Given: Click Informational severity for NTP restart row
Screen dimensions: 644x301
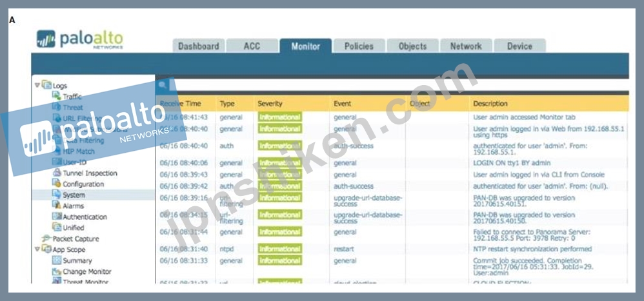Looking at the screenshot, I should [279, 249].
